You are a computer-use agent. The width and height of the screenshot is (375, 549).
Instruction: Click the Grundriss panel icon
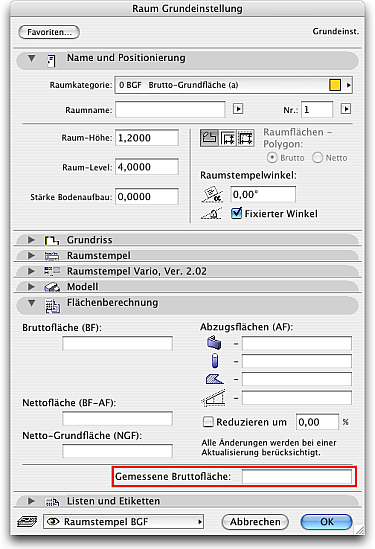pyautogui.click(x=51, y=240)
